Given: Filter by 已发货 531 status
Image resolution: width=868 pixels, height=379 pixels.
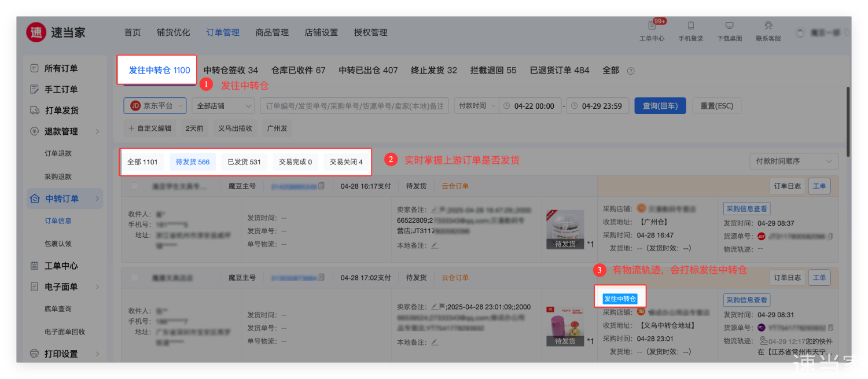Looking at the screenshot, I should (x=244, y=162).
